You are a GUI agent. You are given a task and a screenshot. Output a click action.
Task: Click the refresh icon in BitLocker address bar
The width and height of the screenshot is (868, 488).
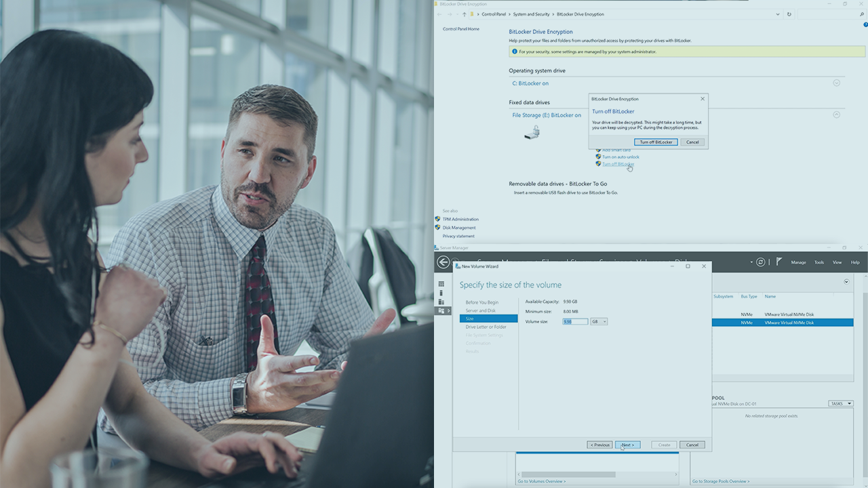789,14
